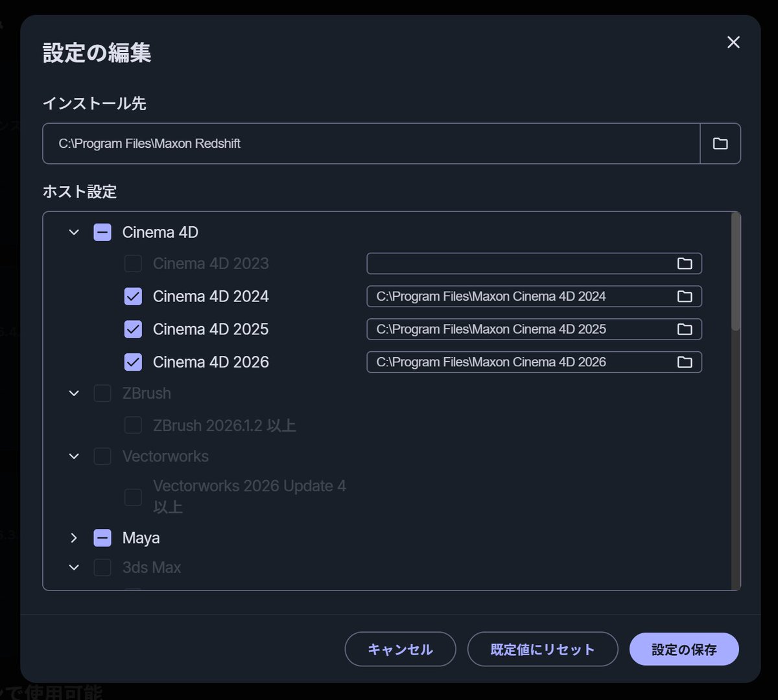Click 既定値にリセット button
Screen dimensions: 778x700
pos(543,649)
